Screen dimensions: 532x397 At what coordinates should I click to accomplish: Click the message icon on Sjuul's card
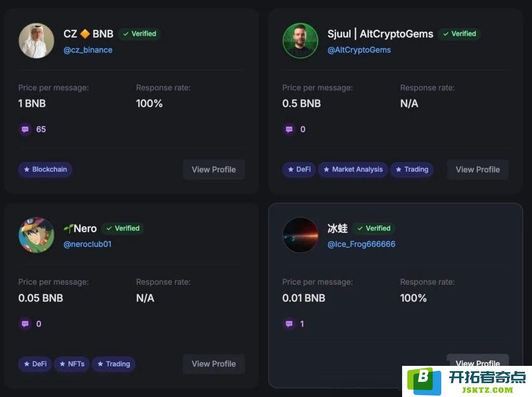[289, 129]
